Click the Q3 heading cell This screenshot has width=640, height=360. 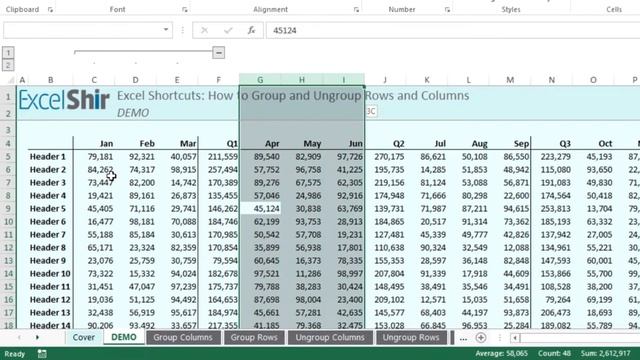[551, 144]
